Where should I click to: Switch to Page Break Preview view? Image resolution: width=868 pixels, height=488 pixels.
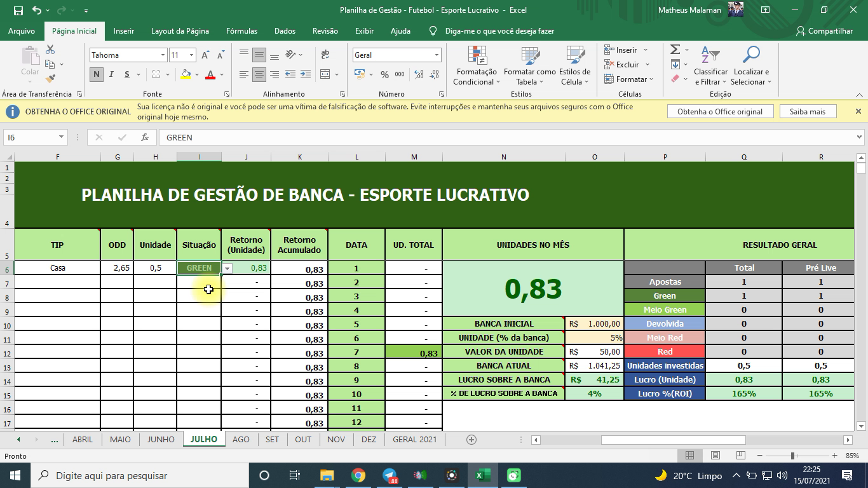pos(741,456)
